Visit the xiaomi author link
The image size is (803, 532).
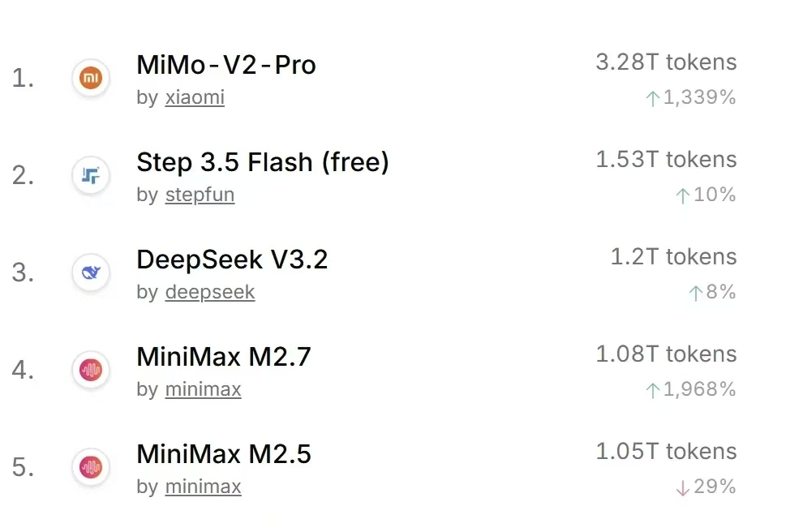click(x=195, y=98)
